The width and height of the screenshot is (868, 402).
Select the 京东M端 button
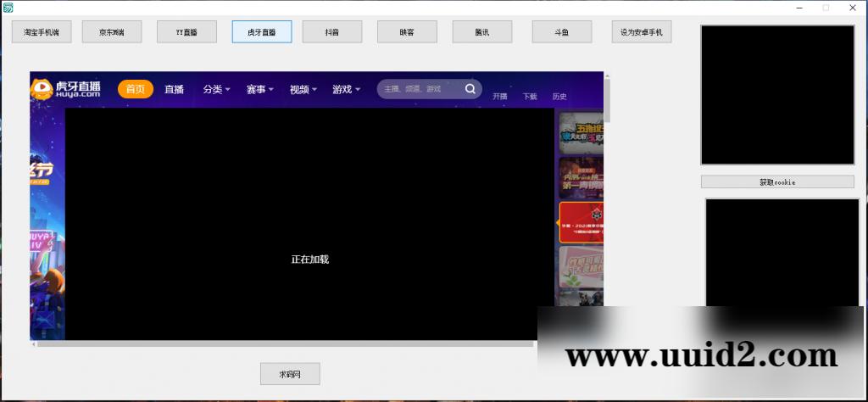point(112,32)
